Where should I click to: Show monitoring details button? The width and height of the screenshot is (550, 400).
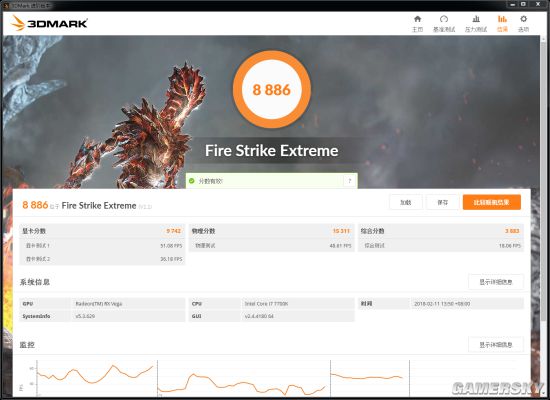[496, 345]
